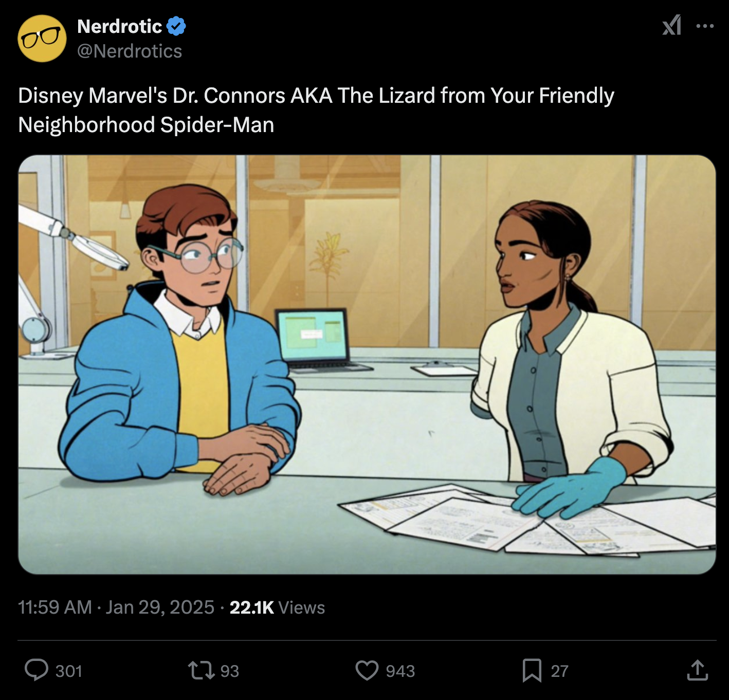729x700 pixels.
Task: Click the 27 bookmarks count
Action: tap(560, 671)
